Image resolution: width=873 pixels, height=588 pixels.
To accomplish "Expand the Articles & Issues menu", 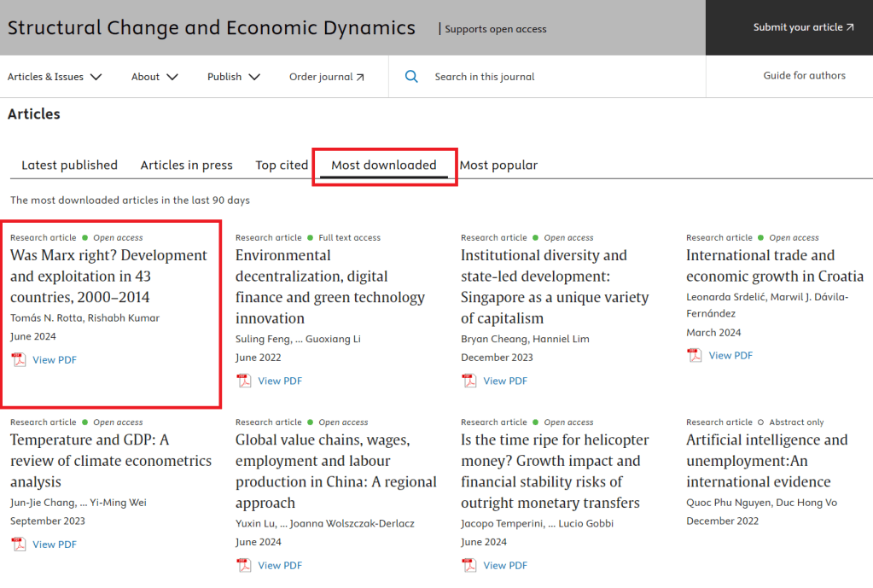I will (x=55, y=77).
